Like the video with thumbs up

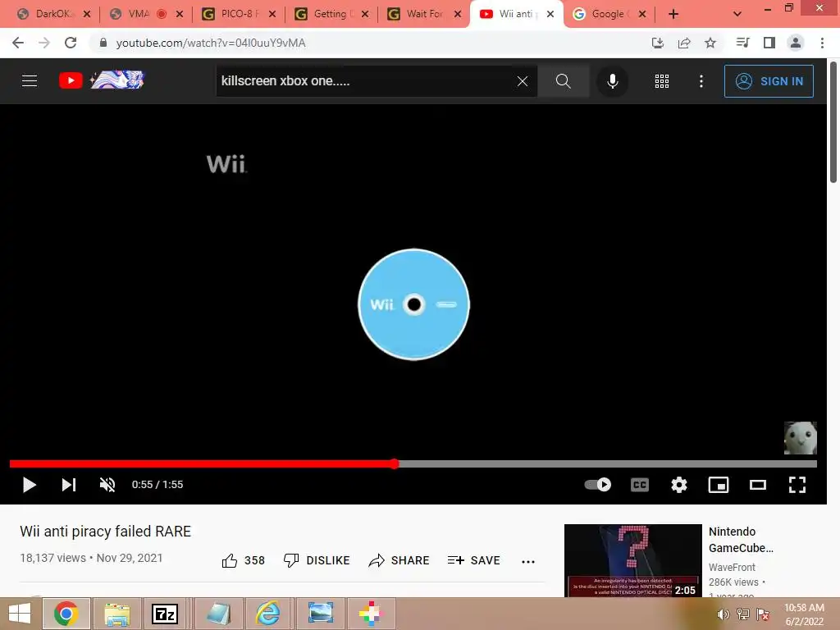[244, 560]
